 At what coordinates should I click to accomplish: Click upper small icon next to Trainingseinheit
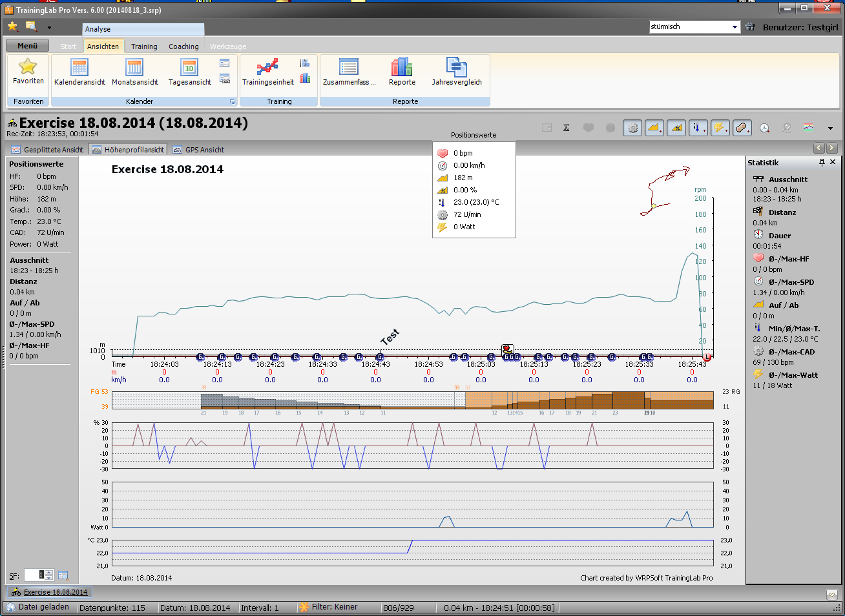pyautogui.click(x=305, y=63)
